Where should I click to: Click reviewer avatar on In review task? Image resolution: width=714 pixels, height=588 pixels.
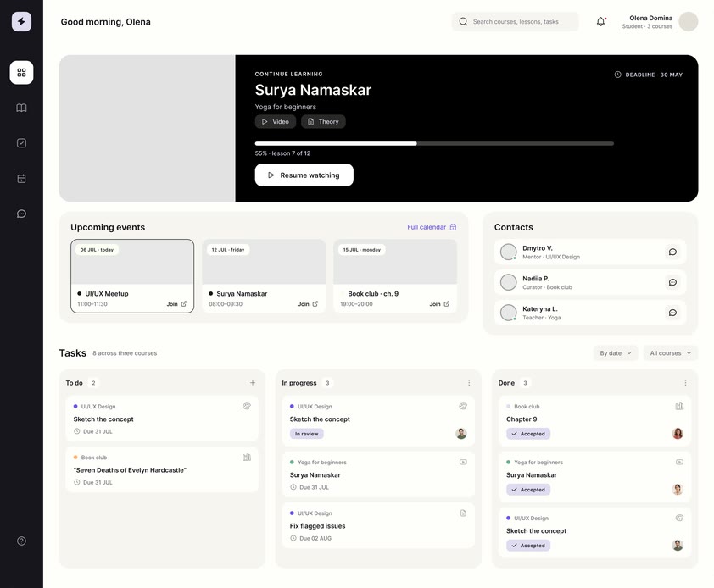tap(461, 433)
